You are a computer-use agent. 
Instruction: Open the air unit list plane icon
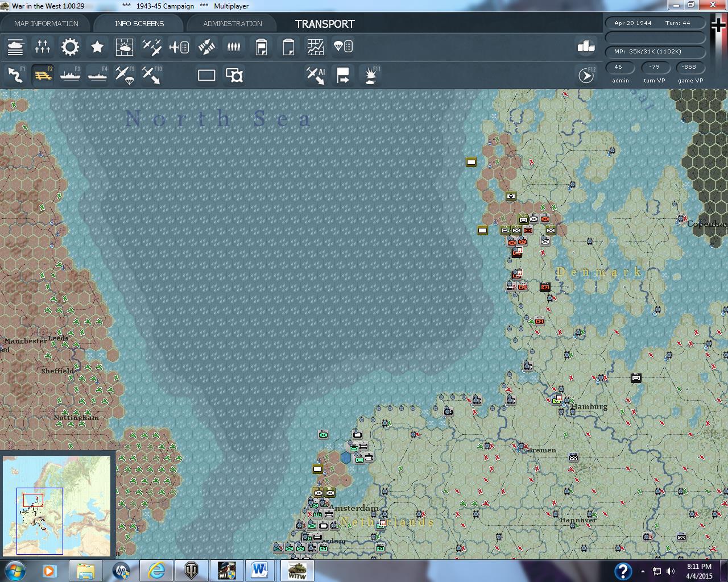179,47
